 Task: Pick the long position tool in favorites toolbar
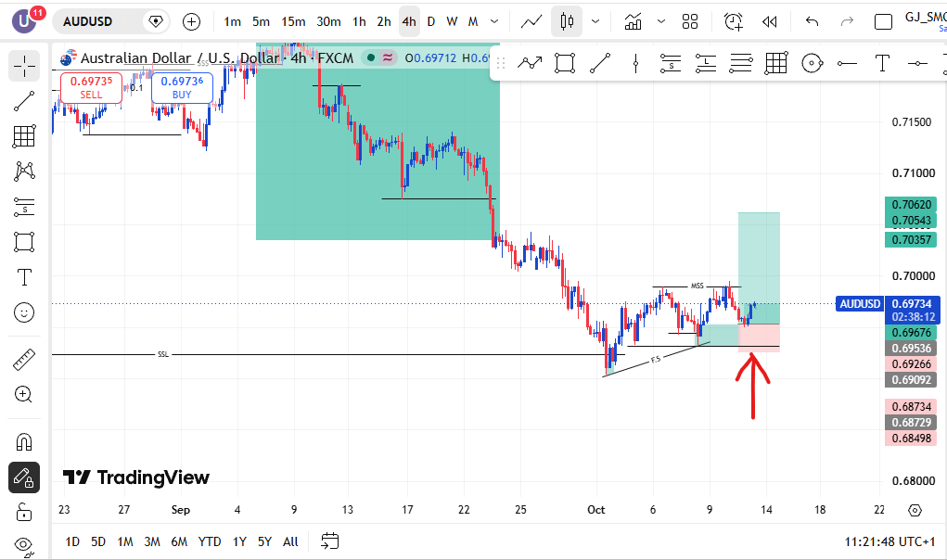[x=706, y=63]
